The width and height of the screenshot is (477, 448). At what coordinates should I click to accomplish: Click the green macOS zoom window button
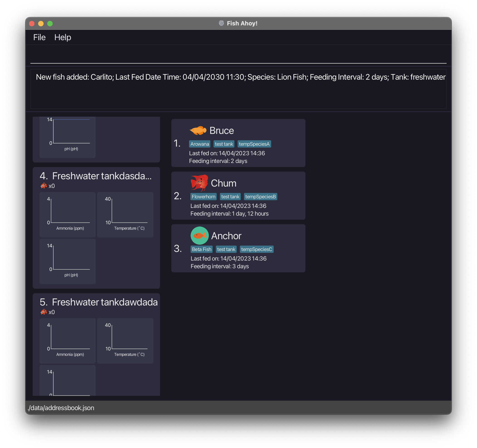click(x=50, y=24)
